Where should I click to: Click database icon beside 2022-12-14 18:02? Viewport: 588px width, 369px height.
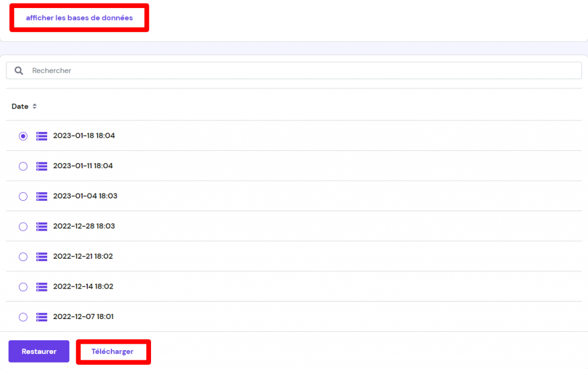[x=41, y=286]
